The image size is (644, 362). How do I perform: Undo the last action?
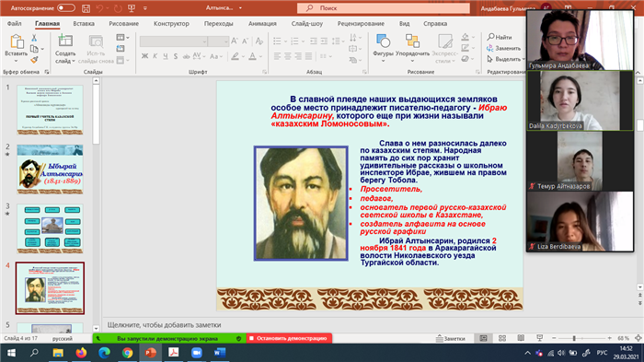point(99,7)
